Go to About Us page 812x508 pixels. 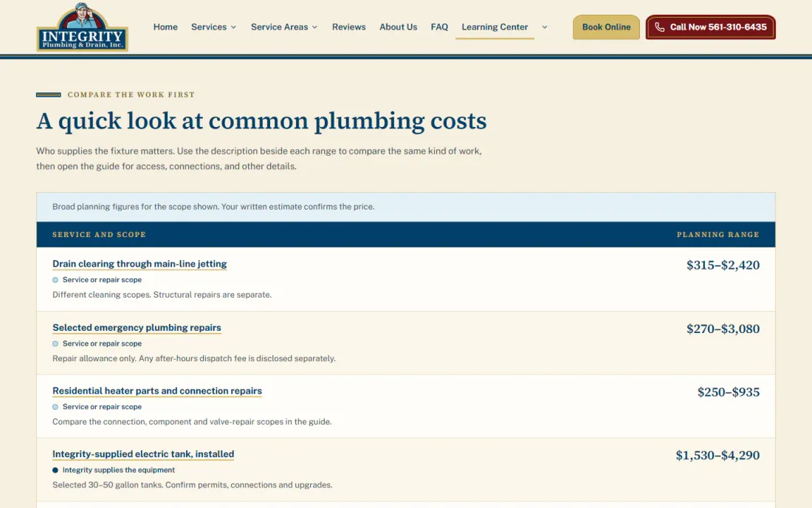tap(398, 27)
